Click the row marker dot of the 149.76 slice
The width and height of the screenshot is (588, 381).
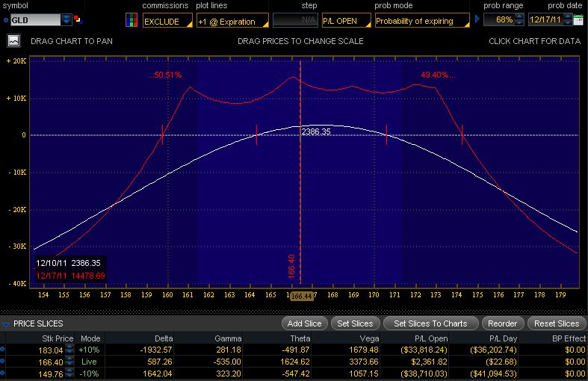pos(2,373)
